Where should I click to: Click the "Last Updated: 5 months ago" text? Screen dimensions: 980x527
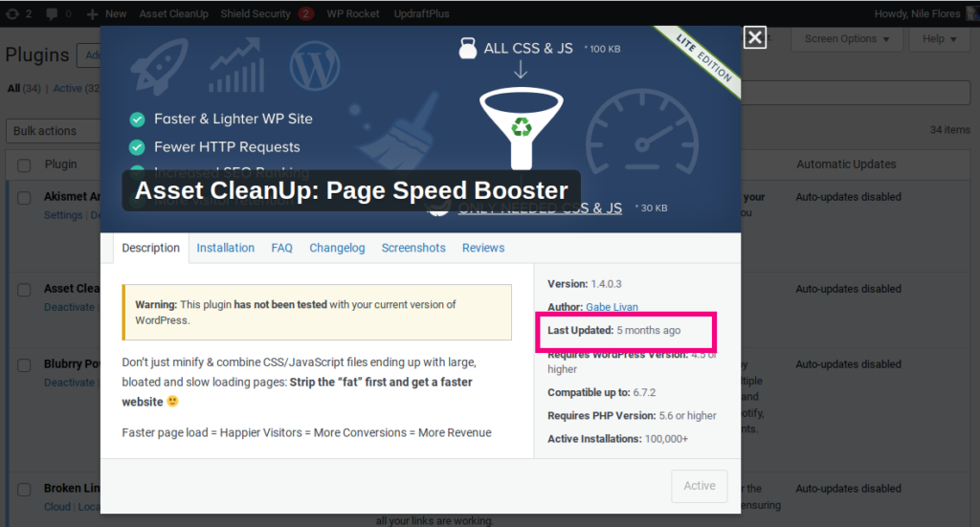click(x=613, y=330)
